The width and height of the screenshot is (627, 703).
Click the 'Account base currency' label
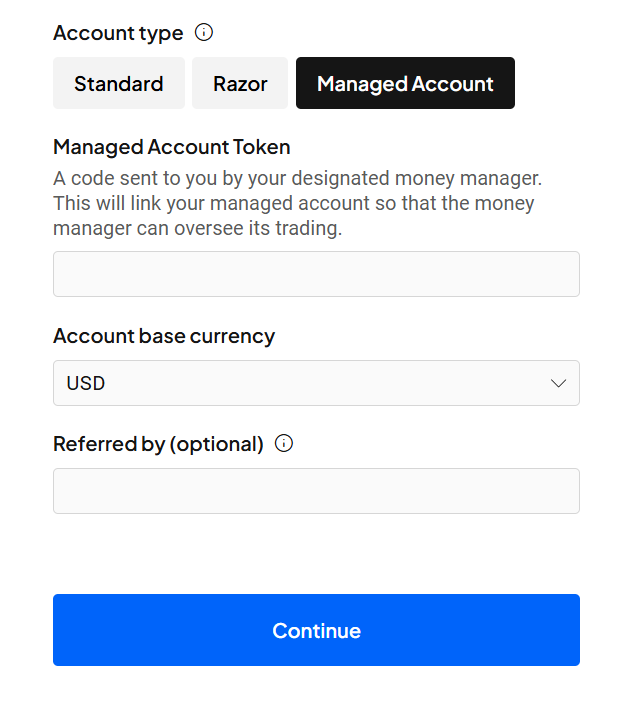pyautogui.click(x=164, y=336)
